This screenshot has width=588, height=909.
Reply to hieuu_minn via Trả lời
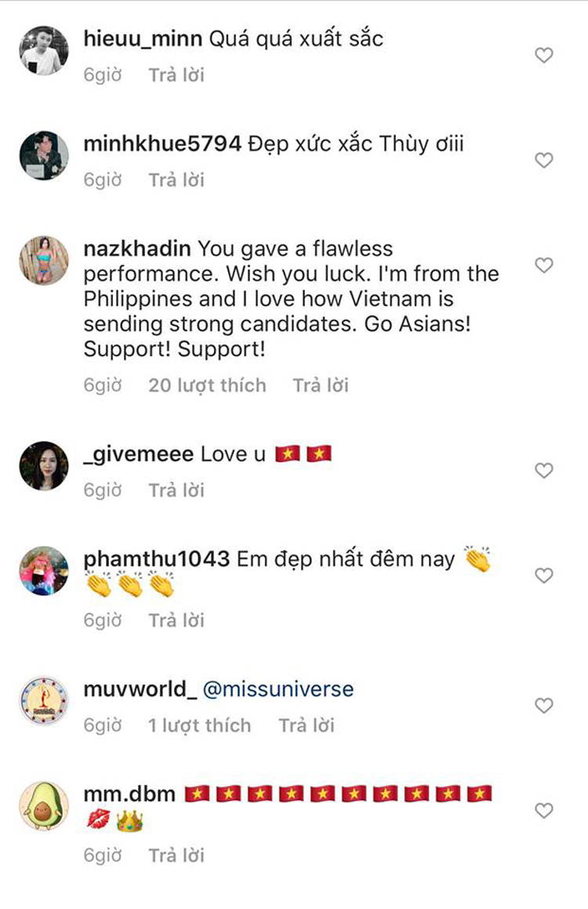point(176,75)
